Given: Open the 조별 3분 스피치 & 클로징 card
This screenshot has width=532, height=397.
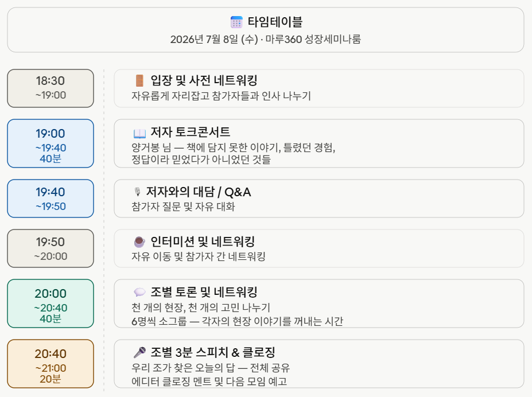Looking at the screenshot, I should pyautogui.click(x=319, y=364).
